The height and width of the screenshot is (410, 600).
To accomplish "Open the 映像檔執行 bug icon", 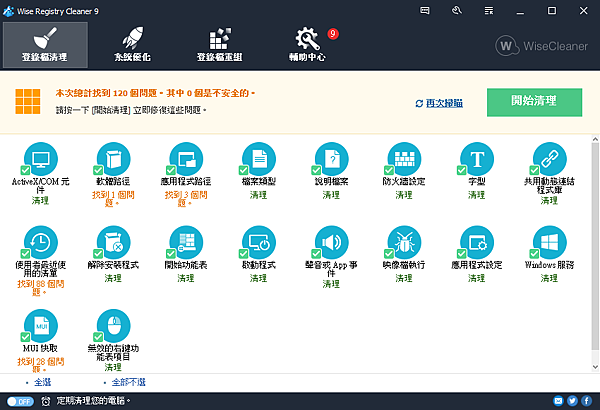I will [404, 242].
